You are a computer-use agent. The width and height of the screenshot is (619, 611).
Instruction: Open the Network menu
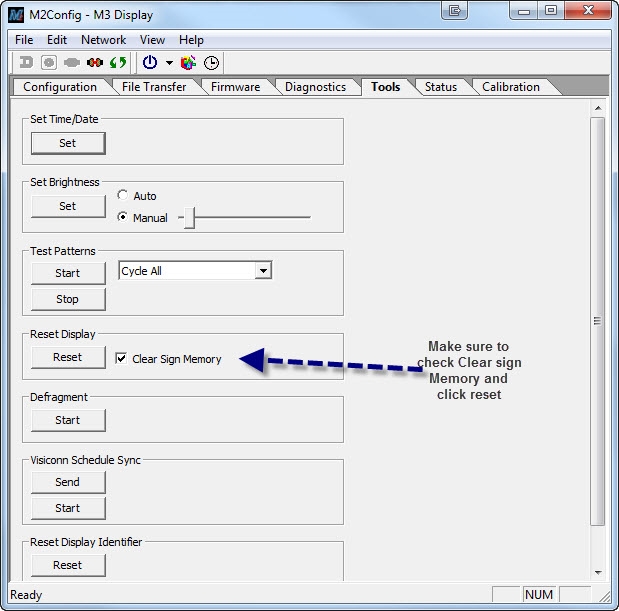(x=104, y=40)
